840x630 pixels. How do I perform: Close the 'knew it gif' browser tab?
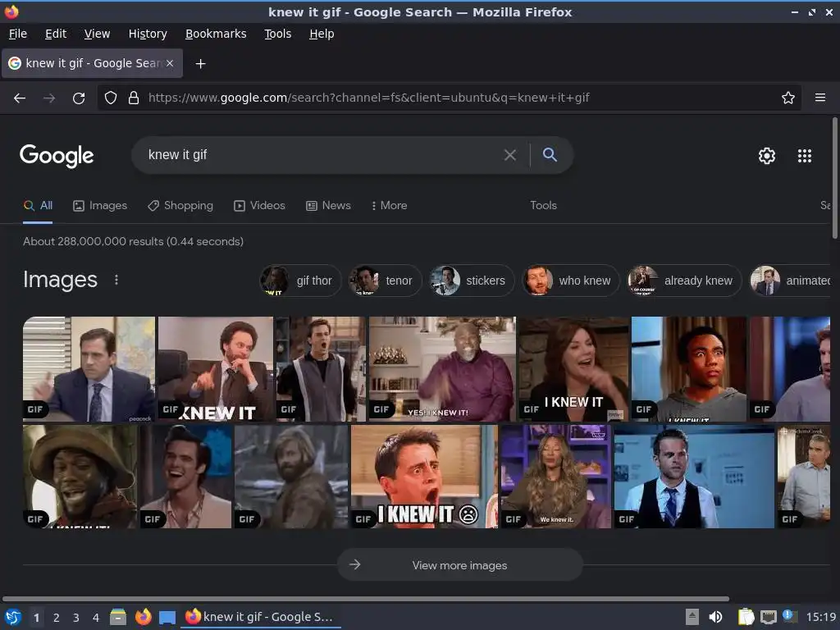point(170,63)
